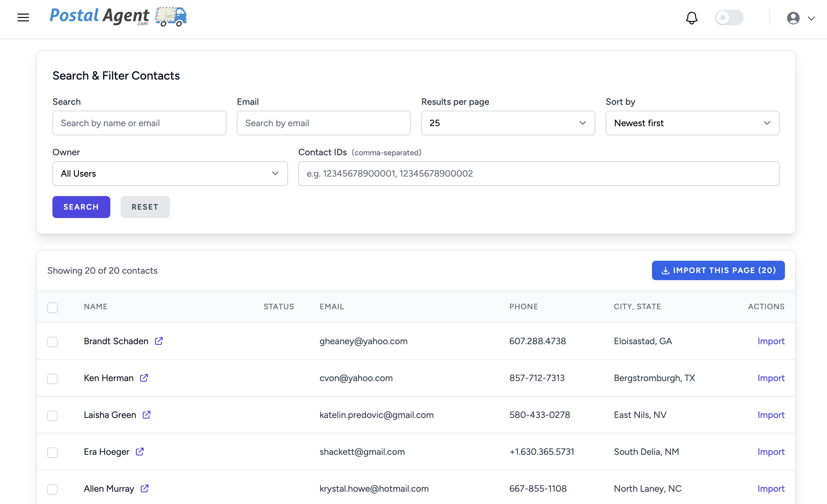Open the Sort by dropdown
Image resolution: width=827 pixels, height=504 pixels.
click(x=692, y=123)
